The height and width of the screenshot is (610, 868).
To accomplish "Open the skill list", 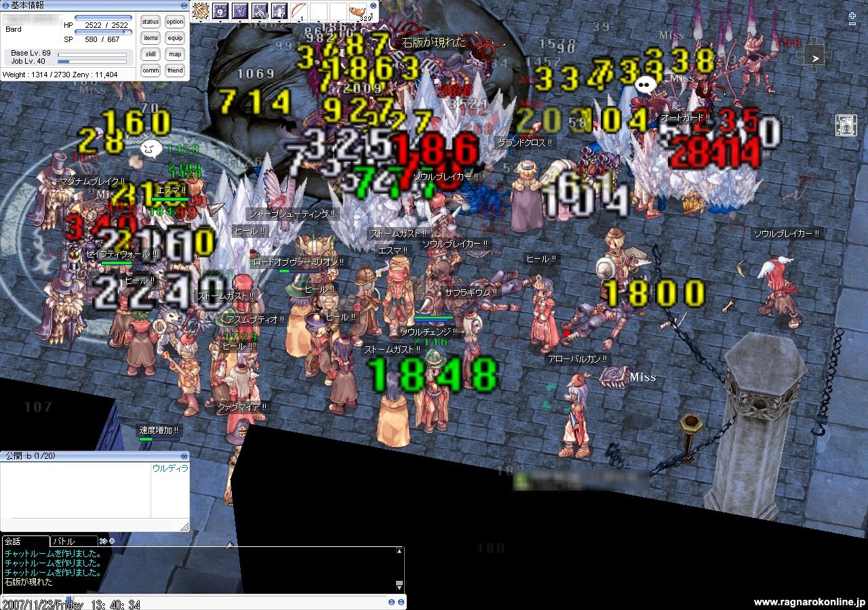I will (x=151, y=54).
